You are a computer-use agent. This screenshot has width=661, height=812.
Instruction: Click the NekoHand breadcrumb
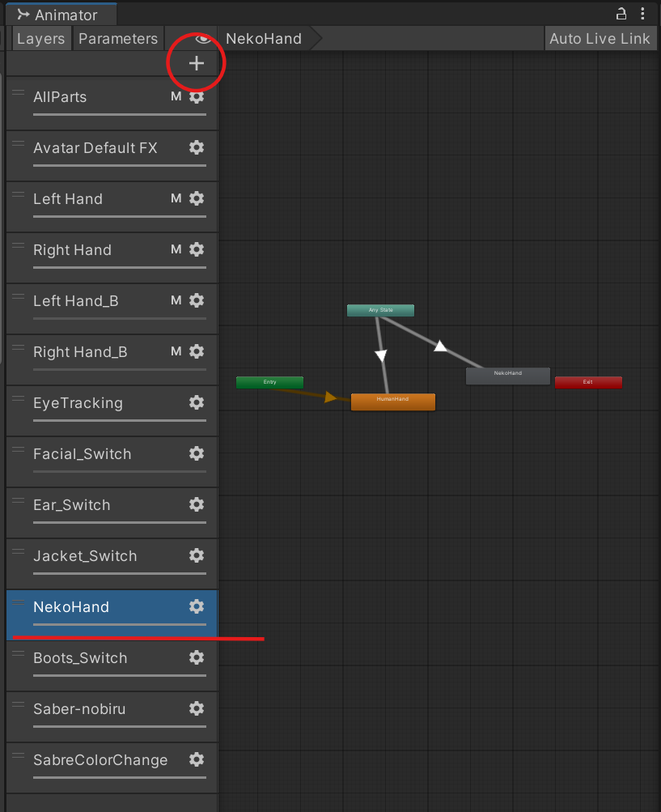click(264, 39)
